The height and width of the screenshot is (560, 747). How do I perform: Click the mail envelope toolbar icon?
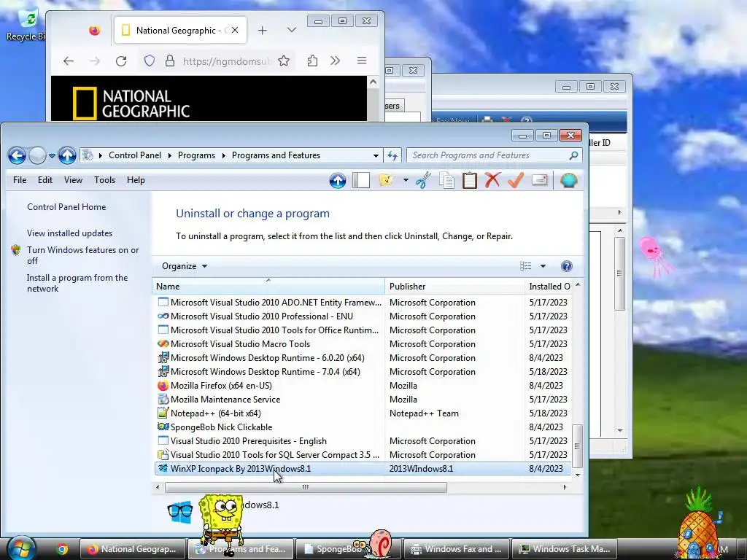pos(539,180)
